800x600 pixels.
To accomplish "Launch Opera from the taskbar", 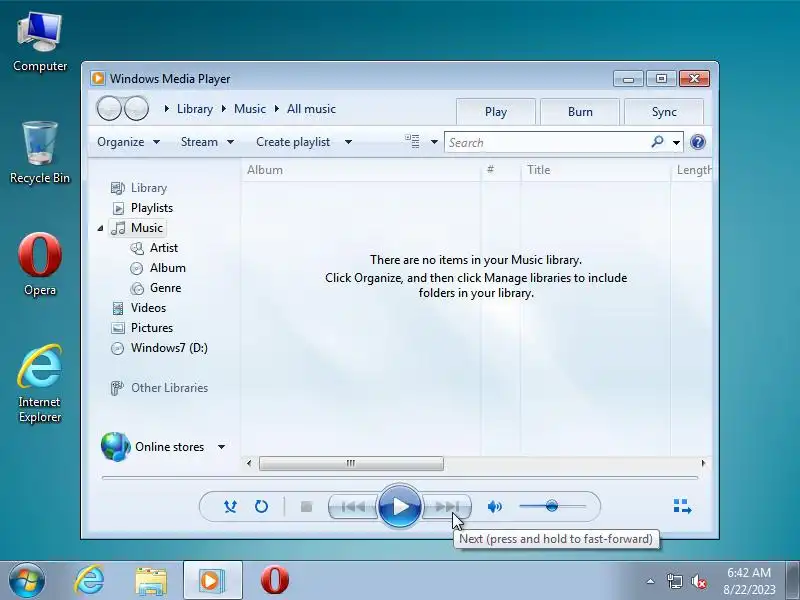I will click(274, 580).
